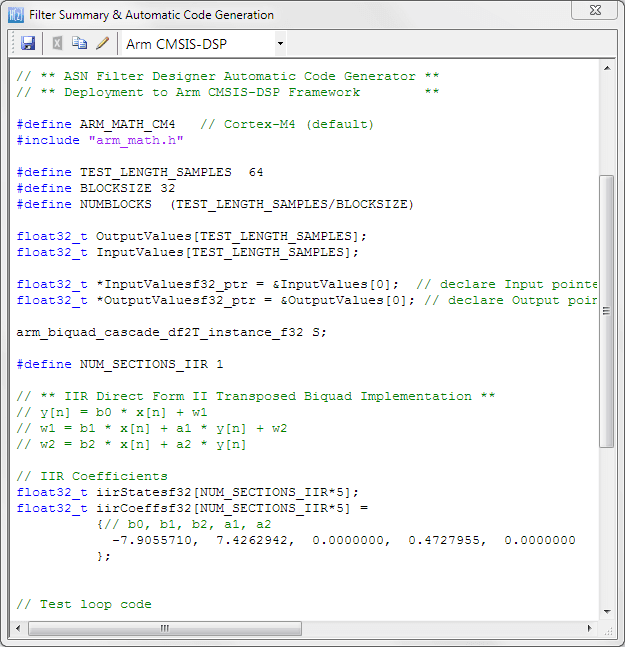Click the "w1 = b1 * x[n]" comment line
Screen dimensions: 625x647
(x=152, y=428)
